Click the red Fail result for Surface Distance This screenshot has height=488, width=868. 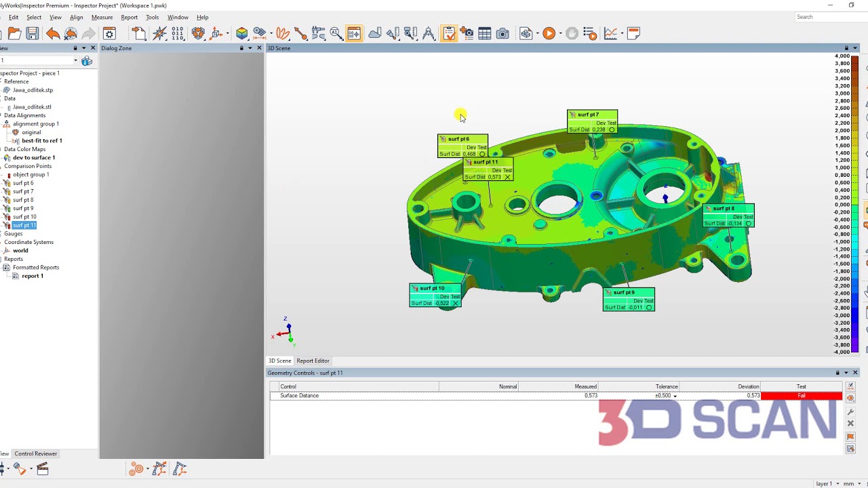click(801, 395)
